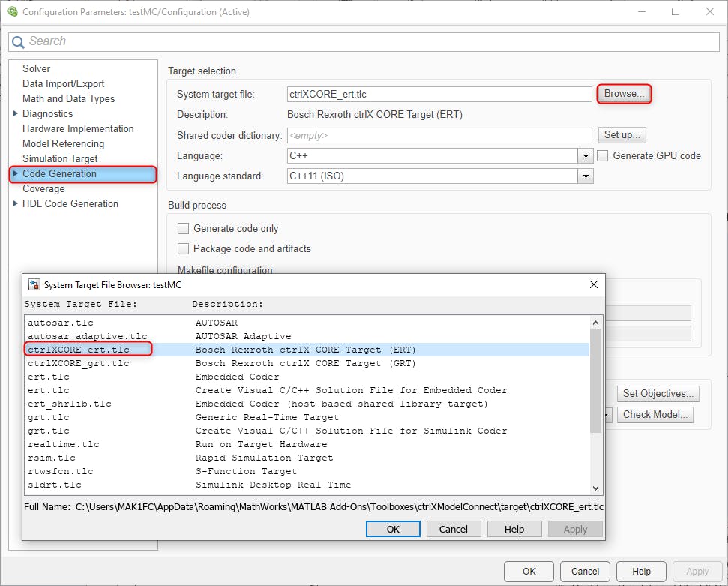This screenshot has width=728, height=586.
Task: Close the System Target File Browser dialog
Action: [593, 284]
